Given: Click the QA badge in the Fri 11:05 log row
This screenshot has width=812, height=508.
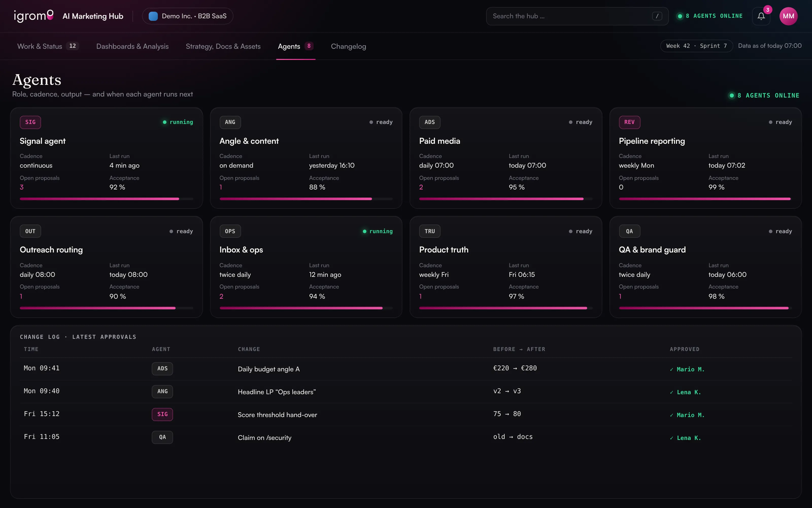Looking at the screenshot, I should (162, 437).
